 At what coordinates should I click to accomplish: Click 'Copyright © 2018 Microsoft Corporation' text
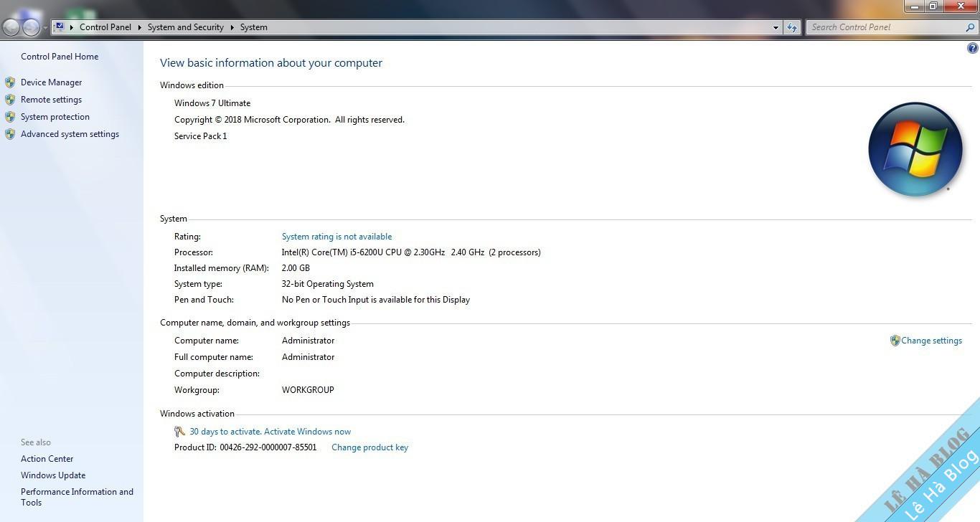(x=253, y=120)
